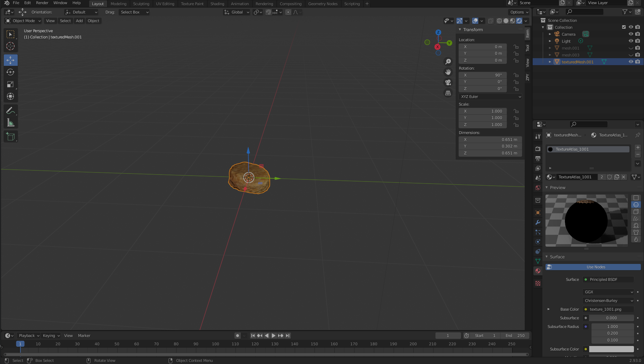Viewport: 644px width, 364px height.
Task: Open the Modifier properties wrench tab
Action: pos(538,222)
